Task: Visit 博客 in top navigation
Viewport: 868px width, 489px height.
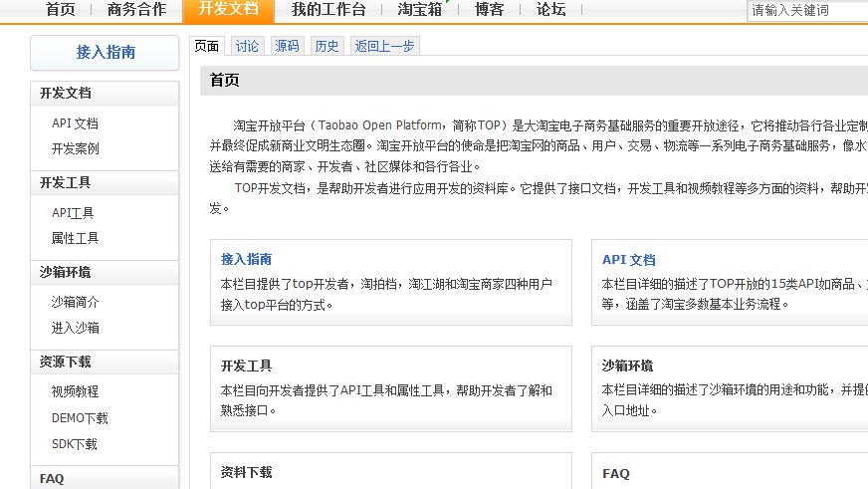Action: 490,9
